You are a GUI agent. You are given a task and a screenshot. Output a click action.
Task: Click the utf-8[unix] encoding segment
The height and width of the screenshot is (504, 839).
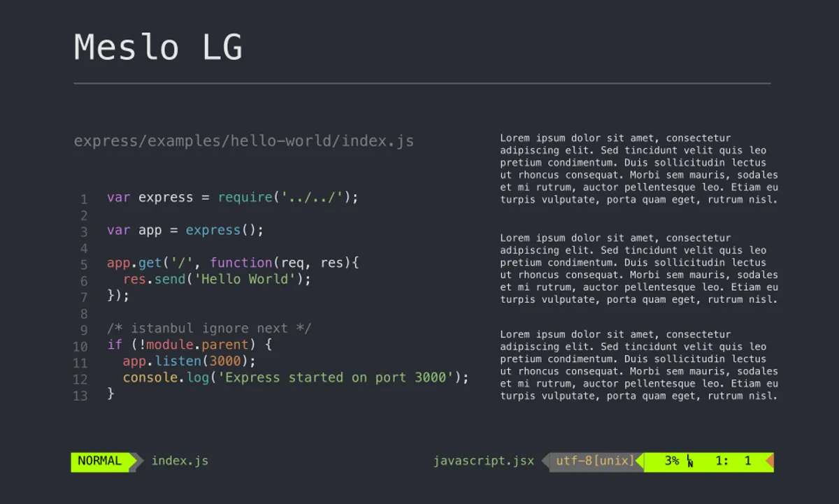pos(595,461)
